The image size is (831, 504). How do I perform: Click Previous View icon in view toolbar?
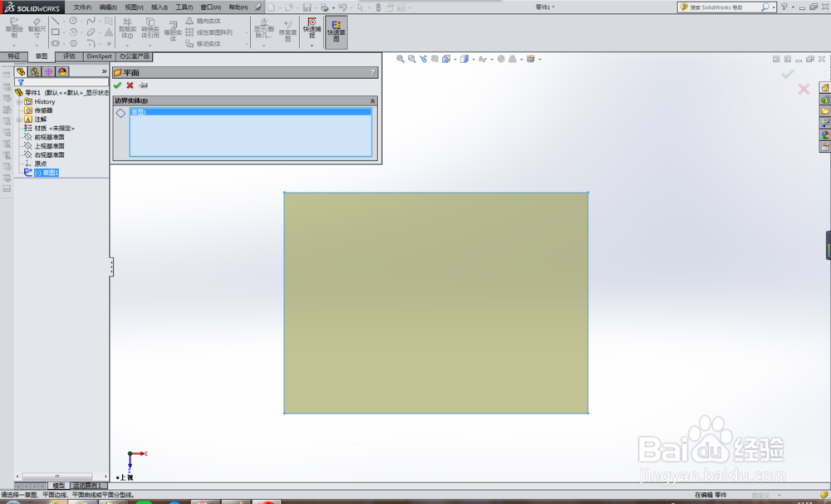pos(424,59)
